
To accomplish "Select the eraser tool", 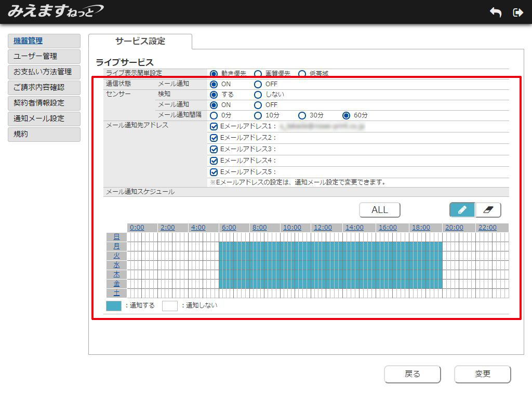I will point(488,210).
